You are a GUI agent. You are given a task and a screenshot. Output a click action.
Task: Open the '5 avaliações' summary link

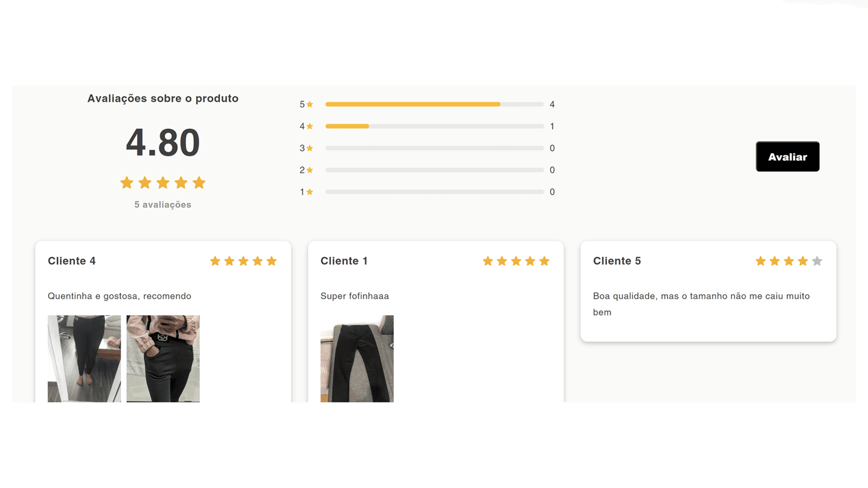coord(162,204)
